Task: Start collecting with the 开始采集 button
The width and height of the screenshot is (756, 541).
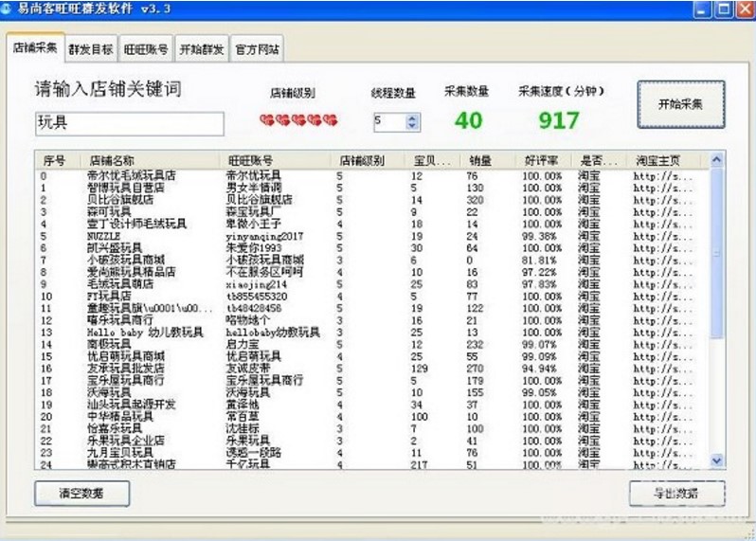Action: [681, 104]
